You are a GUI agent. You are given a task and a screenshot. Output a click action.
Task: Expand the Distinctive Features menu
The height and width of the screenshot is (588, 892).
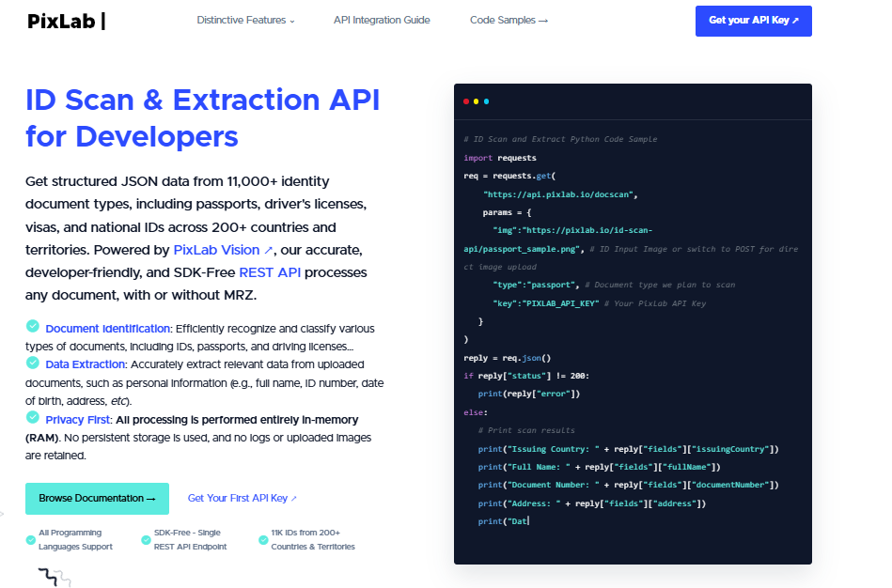(245, 20)
